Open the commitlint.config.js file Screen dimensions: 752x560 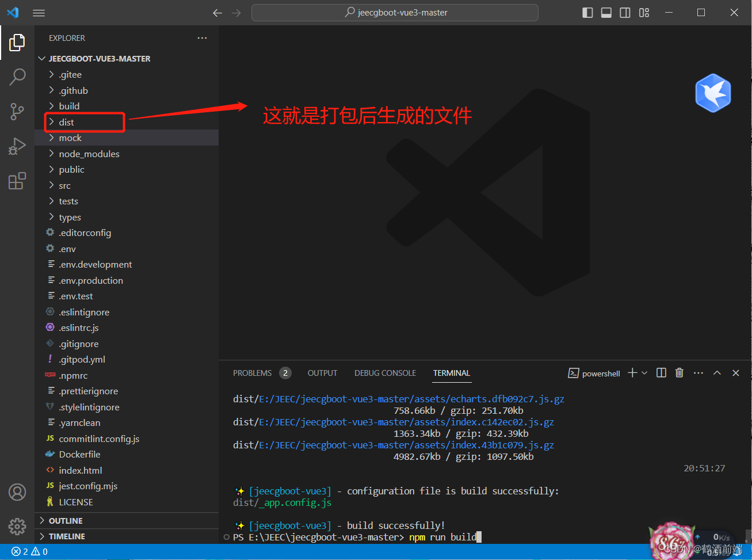127,439
